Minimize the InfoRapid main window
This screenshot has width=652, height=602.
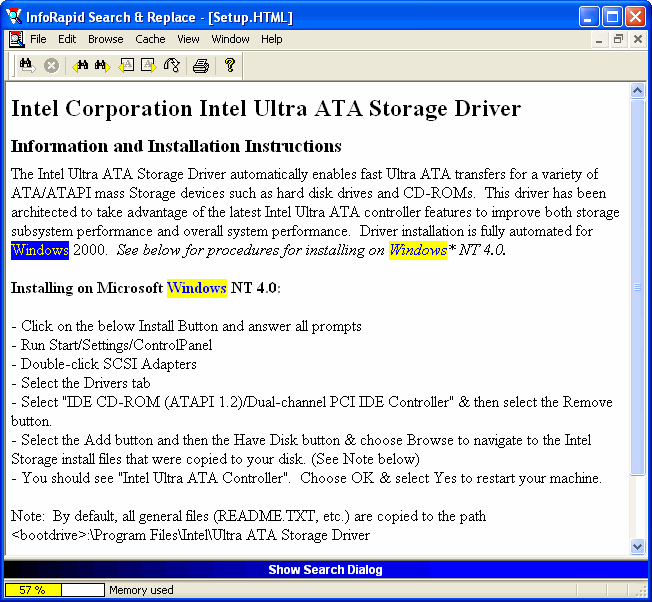(589, 17)
